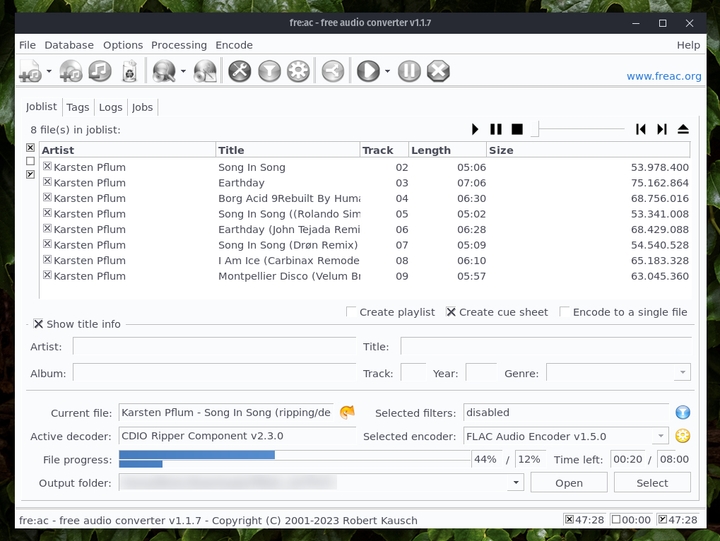
Task: Click the yellow encoder settings gear icon
Action: point(682,435)
